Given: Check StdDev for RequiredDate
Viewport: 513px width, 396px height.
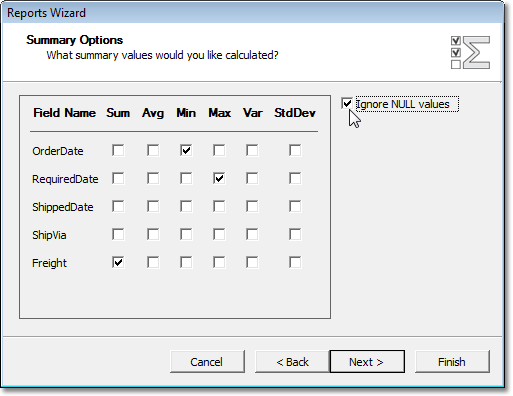Looking at the screenshot, I should click(x=295, y=178).
